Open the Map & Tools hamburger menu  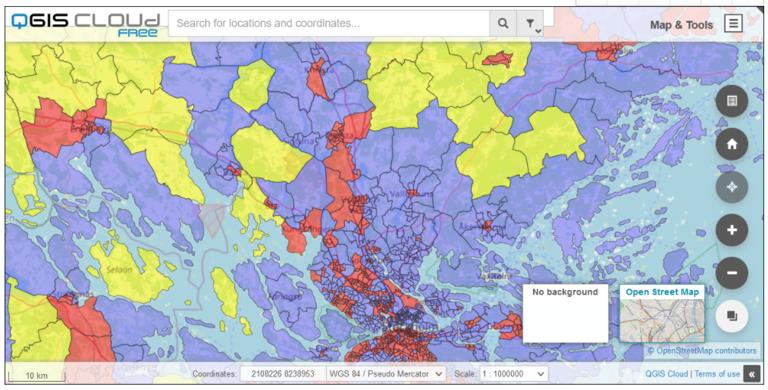click(x=733, y=23)
